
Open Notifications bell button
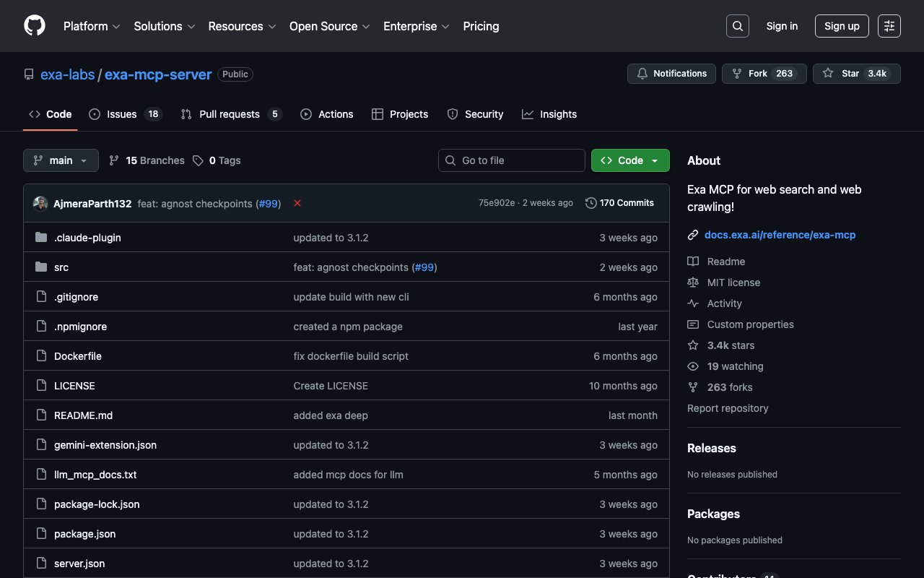click(671, 74)
